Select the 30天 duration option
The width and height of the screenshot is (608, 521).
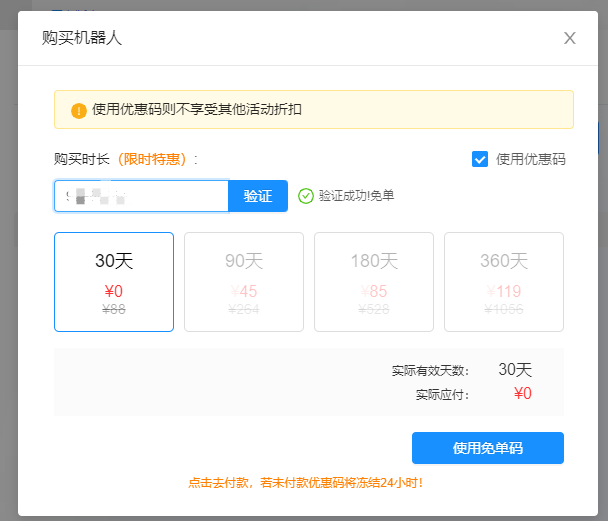pyautogui.click(x=114, y=281)
